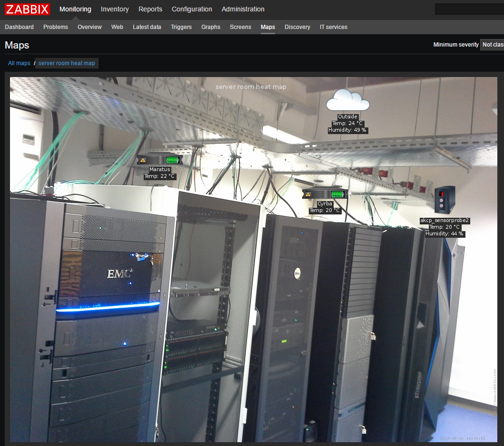Click the 'Temp: 22 °C' label
Screen dimensions: 504x446
click(160, 176)
